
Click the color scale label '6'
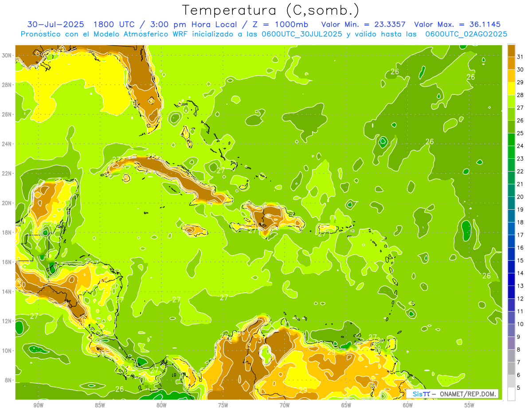[x=519, y=375]
